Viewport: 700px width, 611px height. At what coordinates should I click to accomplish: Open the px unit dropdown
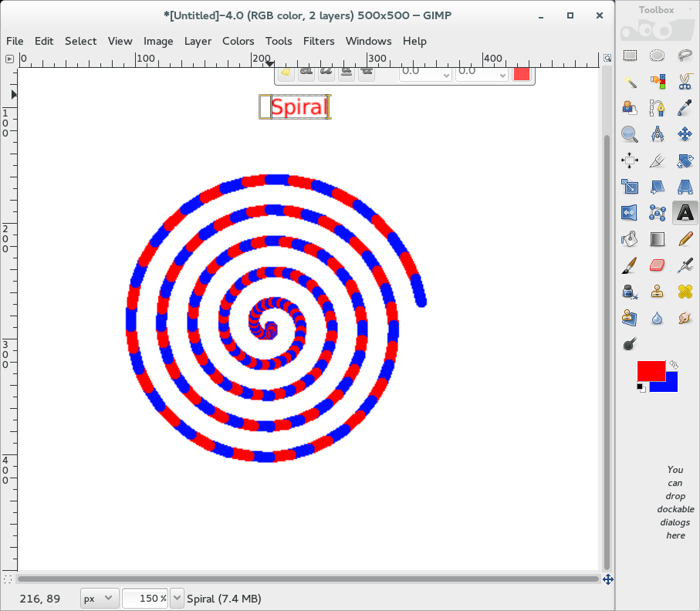click(x=100, y=599)
